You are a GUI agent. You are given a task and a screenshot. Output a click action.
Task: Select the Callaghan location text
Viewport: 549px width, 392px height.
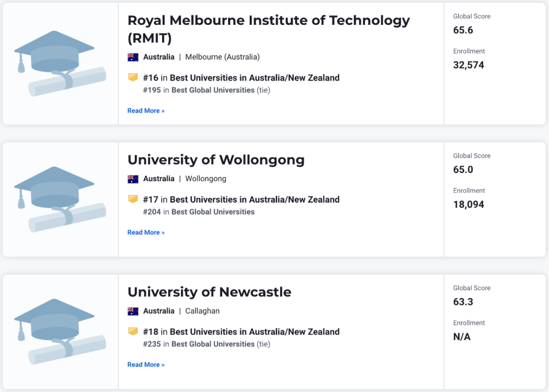tap(202, 311)
